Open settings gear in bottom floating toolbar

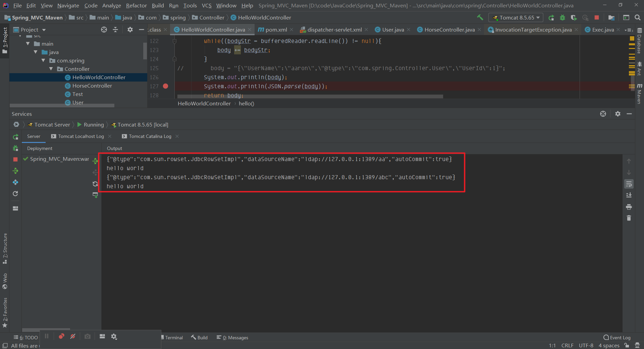point(114,336)
